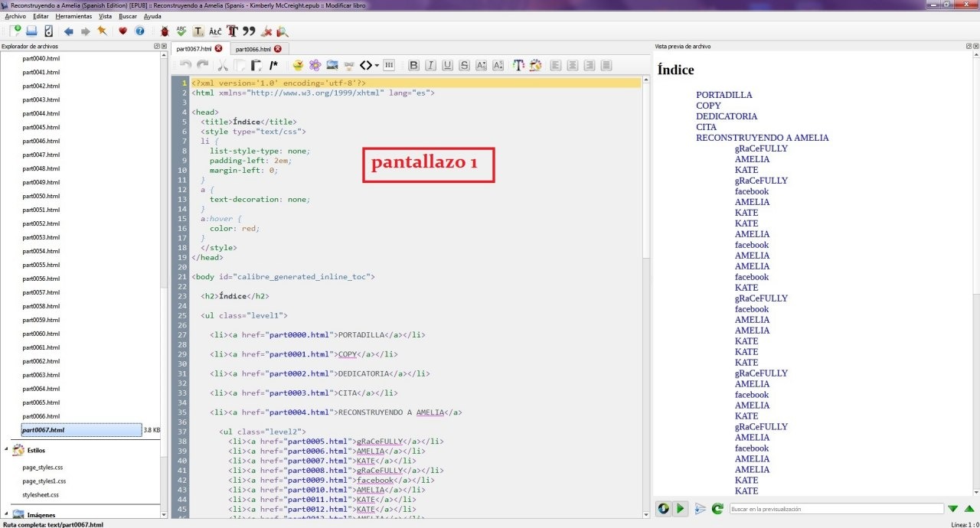Screen dimensions: 980x528
Task: Click the ladybug check book icon
Action: [164, 31]
